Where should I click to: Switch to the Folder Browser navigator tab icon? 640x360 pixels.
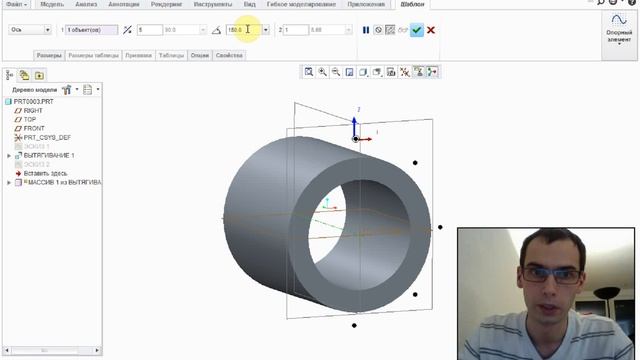[24, 75]
